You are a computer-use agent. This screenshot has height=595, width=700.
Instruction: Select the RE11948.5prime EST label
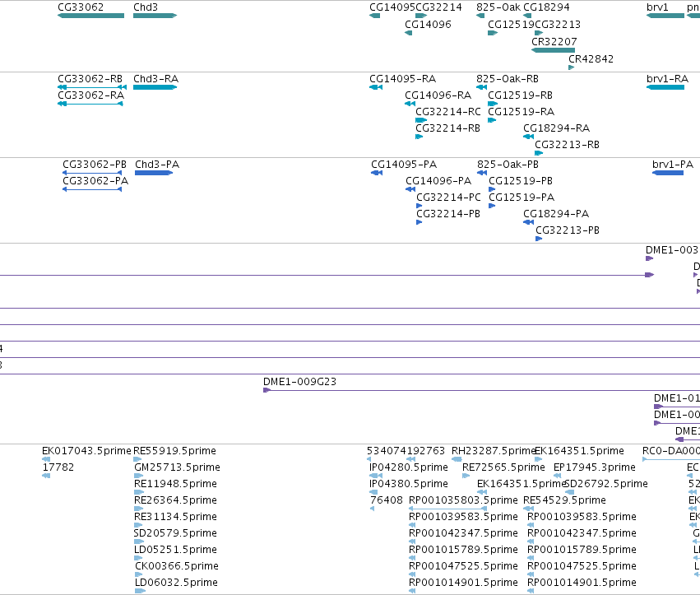[x=175, y=484]
